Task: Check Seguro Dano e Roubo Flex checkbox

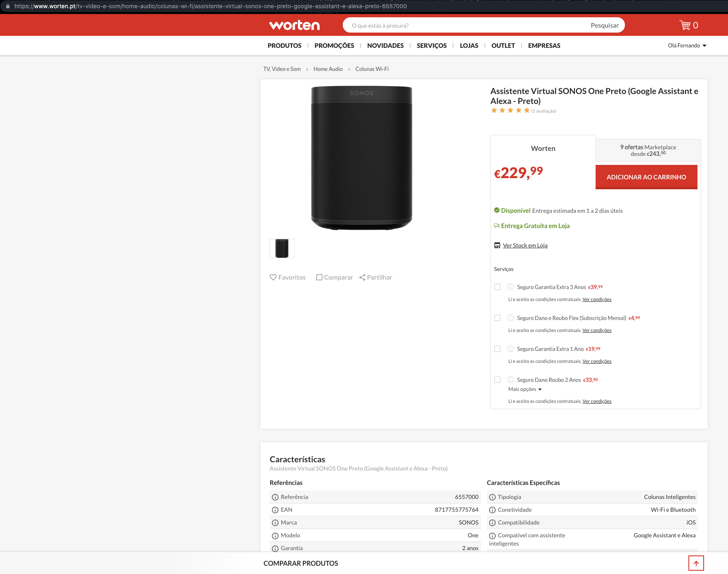Action: [x=497, y=318]
